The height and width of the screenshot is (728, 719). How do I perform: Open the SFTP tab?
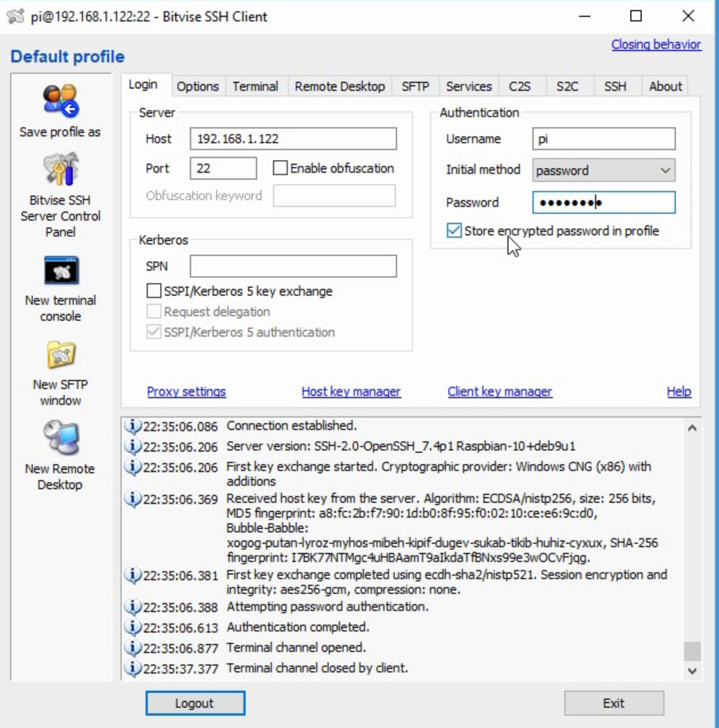click(415, 86)
